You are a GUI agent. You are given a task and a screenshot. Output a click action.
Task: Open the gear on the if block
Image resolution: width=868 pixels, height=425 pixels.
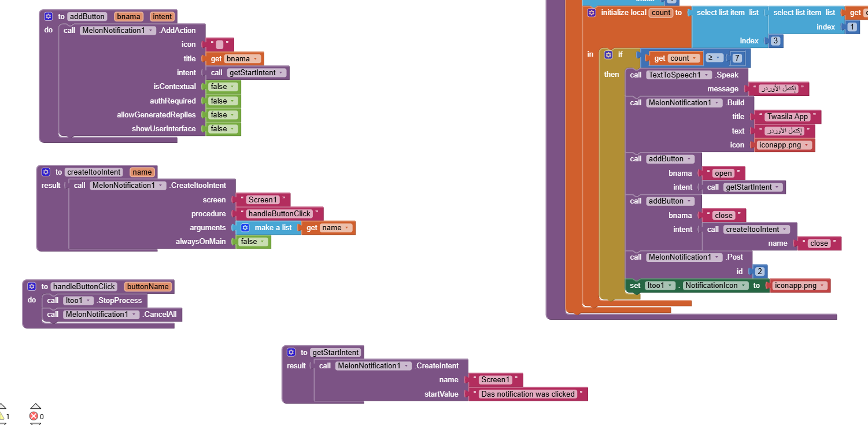coord(608,55)
